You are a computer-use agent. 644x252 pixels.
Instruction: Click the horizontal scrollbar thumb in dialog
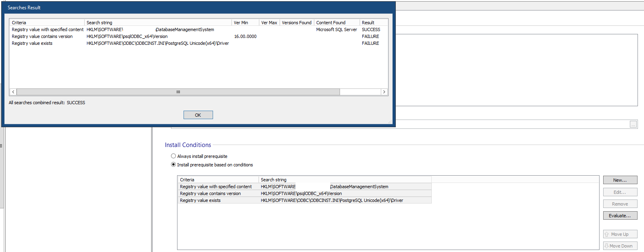[178, 92]
